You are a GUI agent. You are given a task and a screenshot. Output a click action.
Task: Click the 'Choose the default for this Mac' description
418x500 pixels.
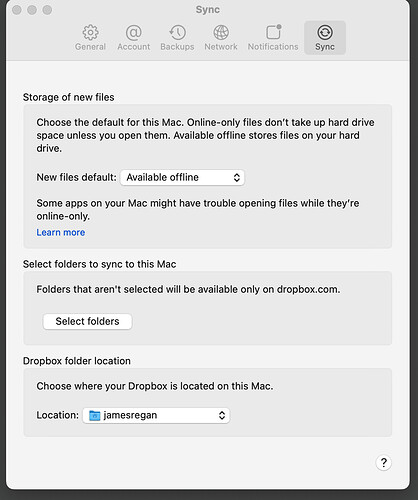click(x=205, y=135)
